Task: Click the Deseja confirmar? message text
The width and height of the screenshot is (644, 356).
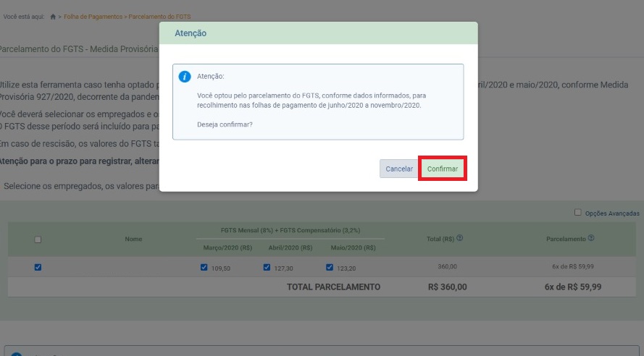Action: [225, 124]
